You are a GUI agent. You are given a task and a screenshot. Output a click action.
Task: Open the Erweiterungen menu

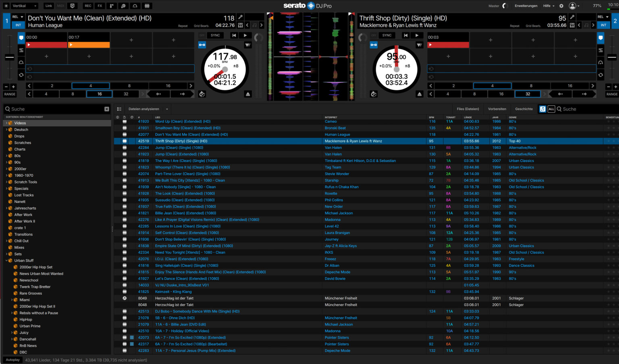[x=526, y=6]
